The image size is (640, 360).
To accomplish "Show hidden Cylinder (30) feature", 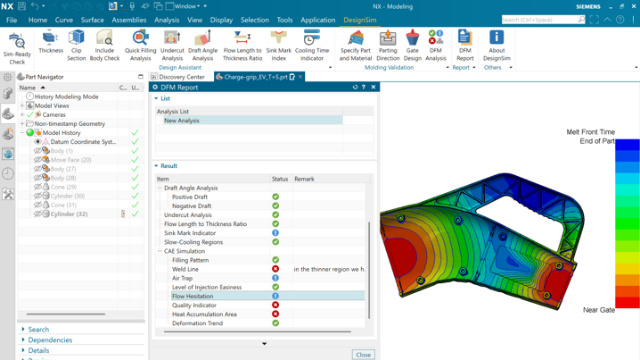I will tap(38, 196).
